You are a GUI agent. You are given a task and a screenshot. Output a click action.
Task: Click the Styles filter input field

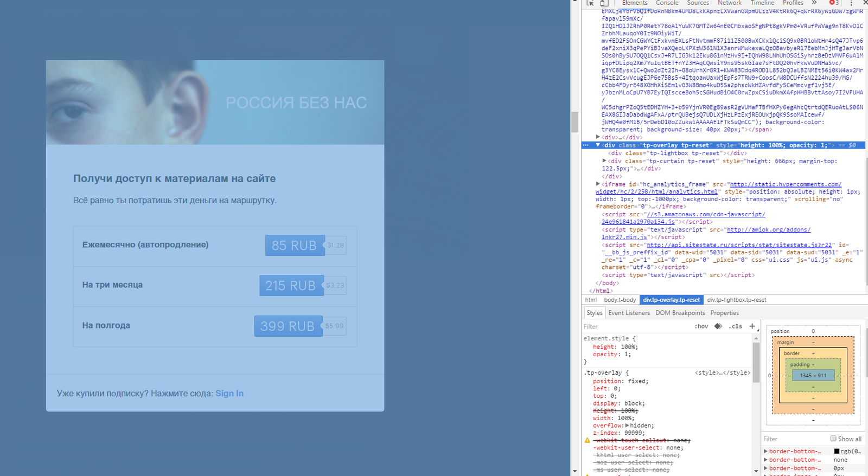pyautogui.click(x=635, y=326)
